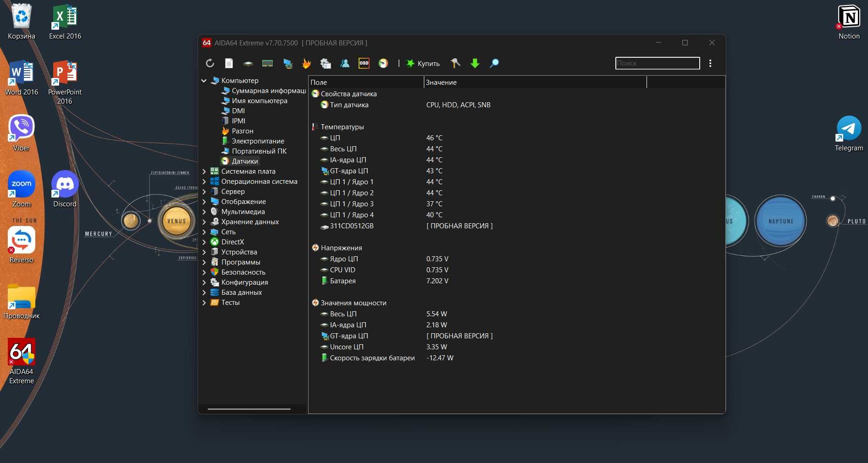Select the Конфигурация tree item
The image size is (868, 463).
(239, 282)
